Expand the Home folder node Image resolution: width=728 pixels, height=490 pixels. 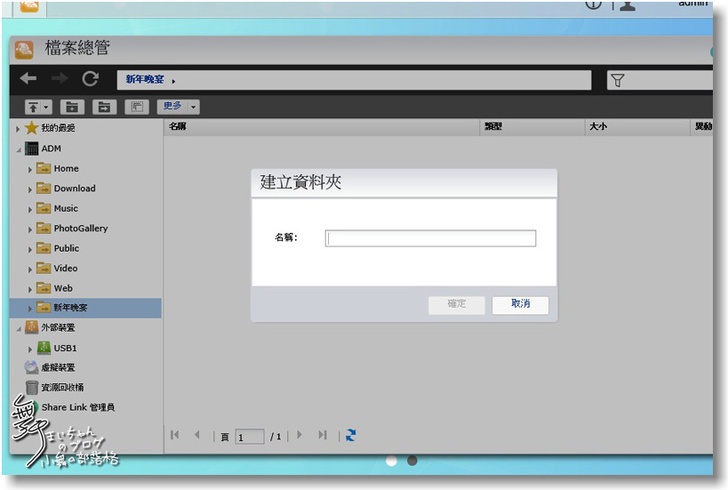tap(30, 170)
